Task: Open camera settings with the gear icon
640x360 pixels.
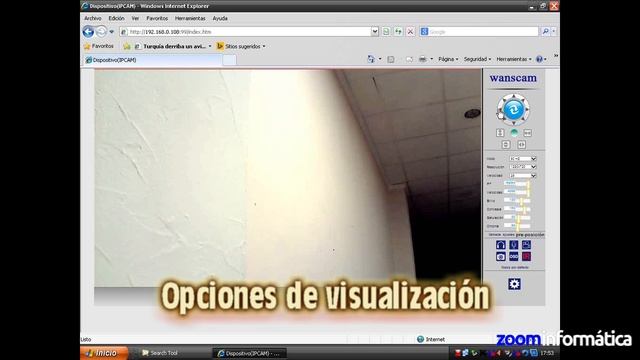Action: coord(514,284)
